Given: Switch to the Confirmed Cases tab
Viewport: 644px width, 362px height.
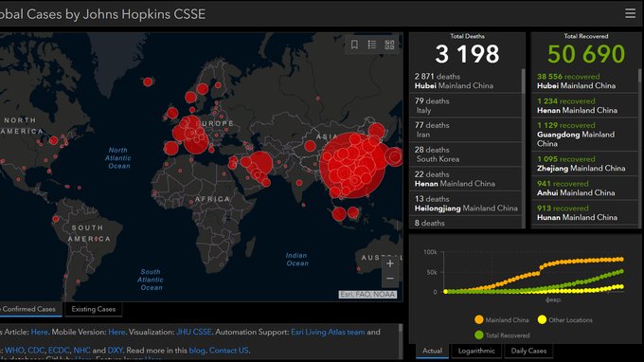Looking at the screenshot, I should (29, 309).
